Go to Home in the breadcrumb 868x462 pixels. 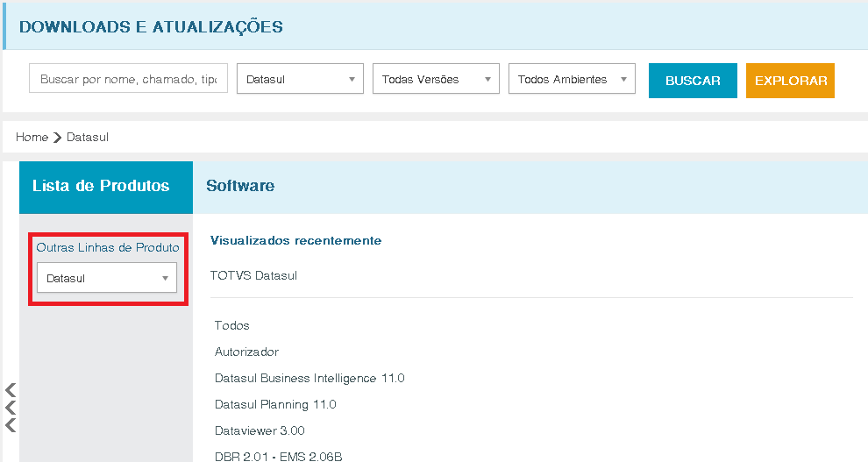click(x=32, y=138)
